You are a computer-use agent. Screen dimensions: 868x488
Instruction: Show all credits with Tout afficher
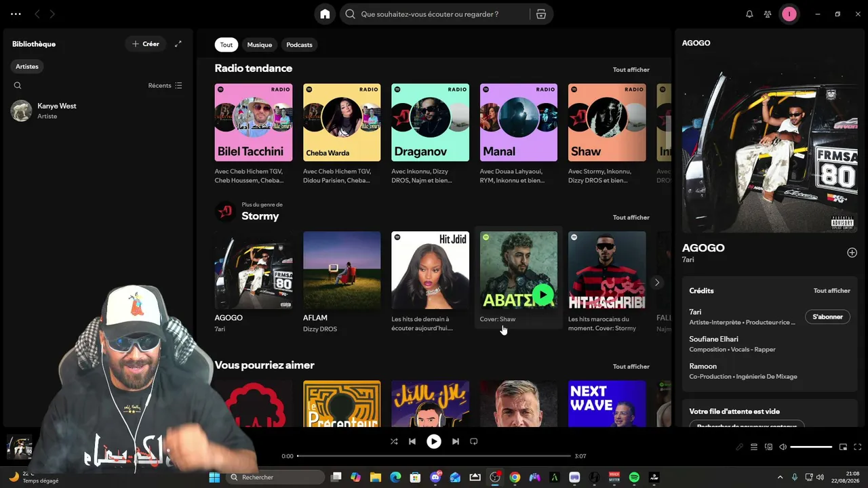click(832, 291)
